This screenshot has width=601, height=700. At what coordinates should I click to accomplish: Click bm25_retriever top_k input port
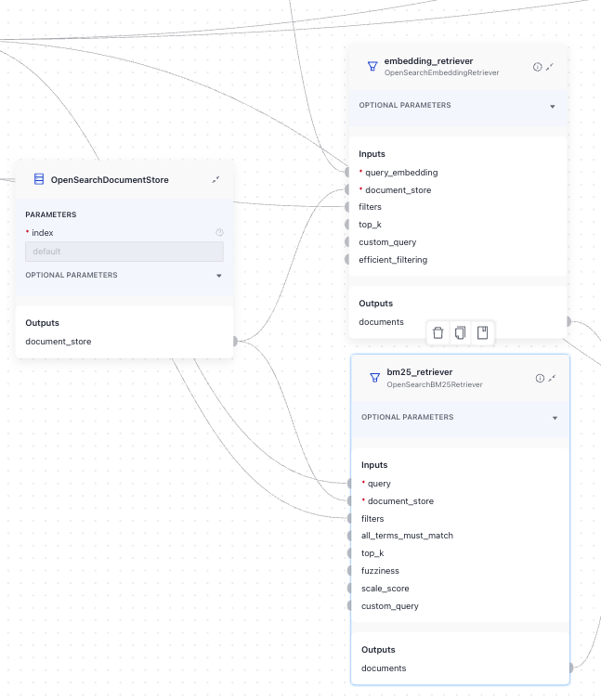350,553
